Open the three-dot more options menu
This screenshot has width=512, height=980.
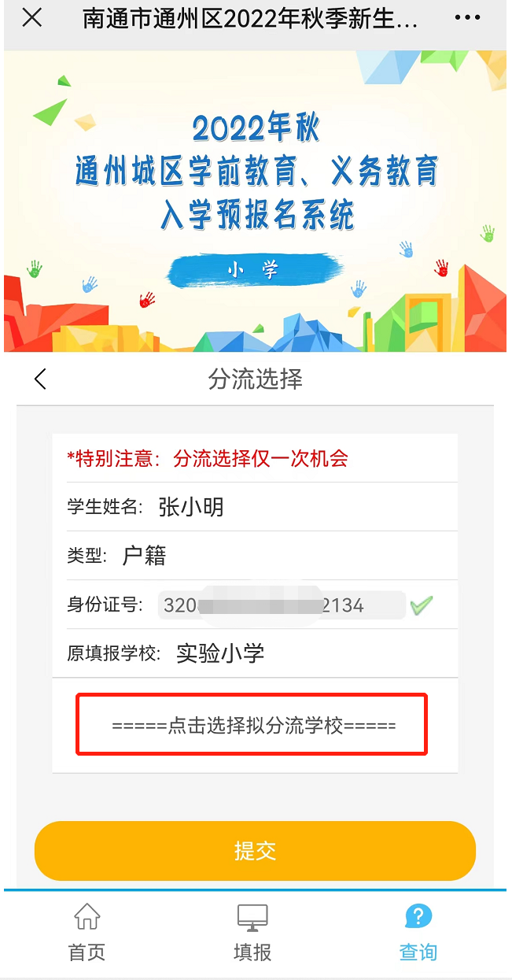click(x=467, y=18)
